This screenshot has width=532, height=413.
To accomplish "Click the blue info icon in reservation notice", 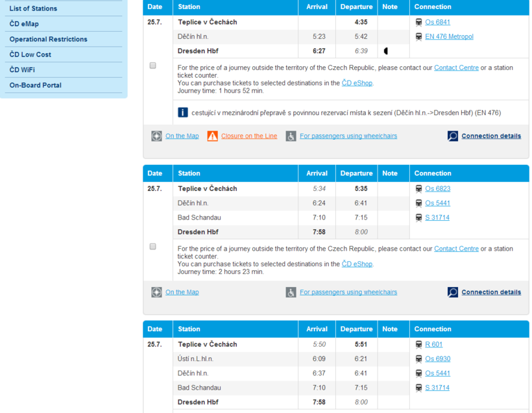I will [x=183, y=112].
